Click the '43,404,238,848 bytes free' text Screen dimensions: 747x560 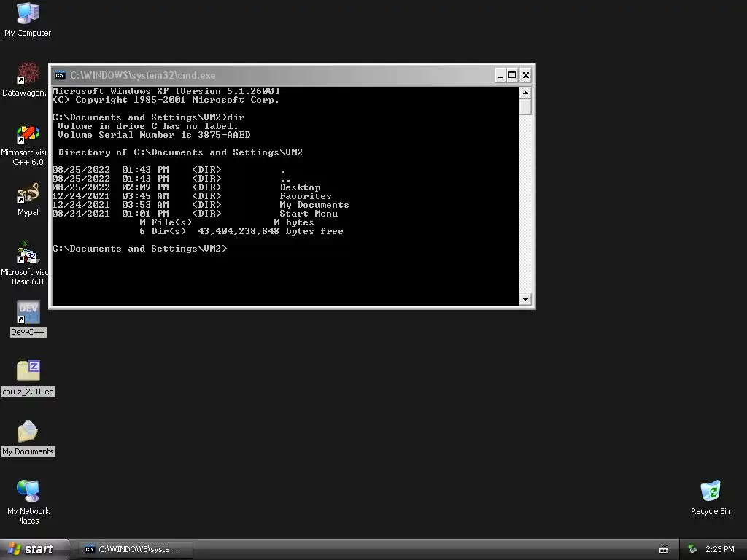coord(270,231)
